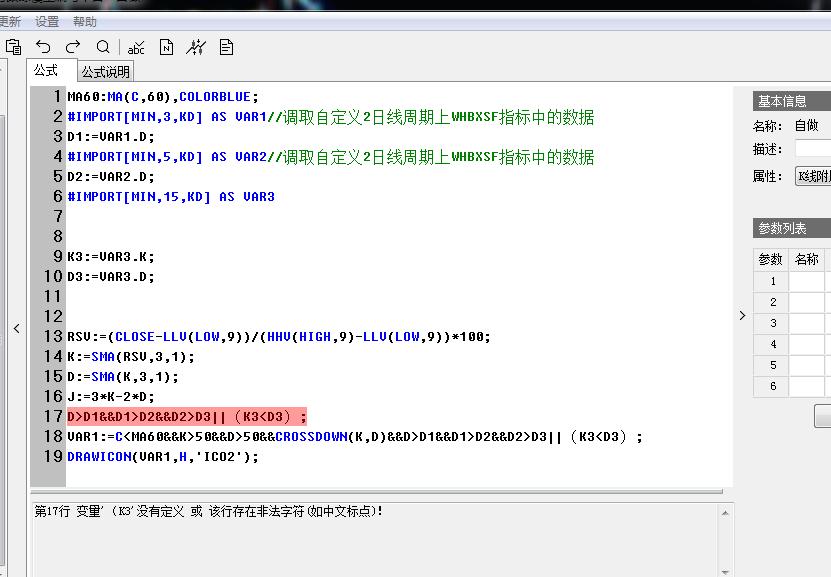
Task: Run the formula syntax check (abc icon)
Action: point(136,47)
